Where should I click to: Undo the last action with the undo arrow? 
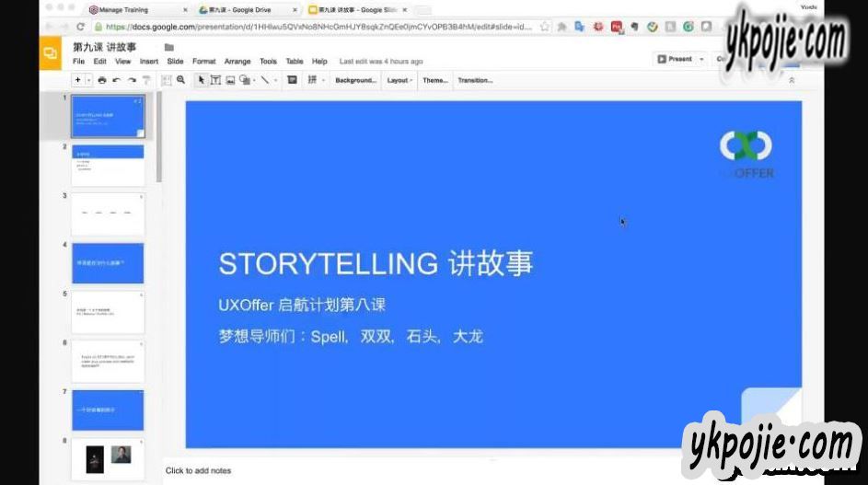pyautogui.click(x=117, y=81)
